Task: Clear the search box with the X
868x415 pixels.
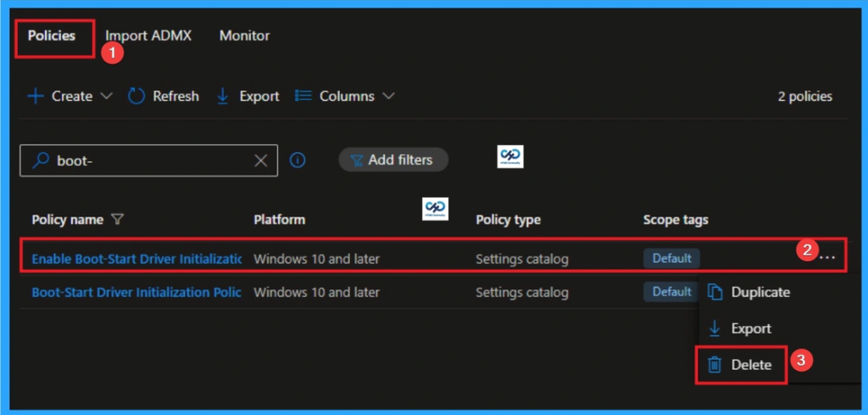Action: tap(260, 160)
